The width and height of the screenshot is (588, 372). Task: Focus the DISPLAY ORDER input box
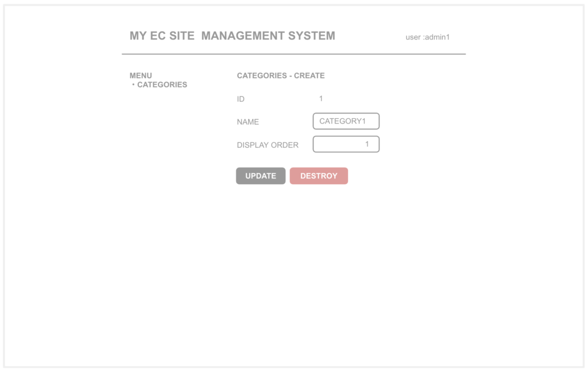tap(346, 144)
